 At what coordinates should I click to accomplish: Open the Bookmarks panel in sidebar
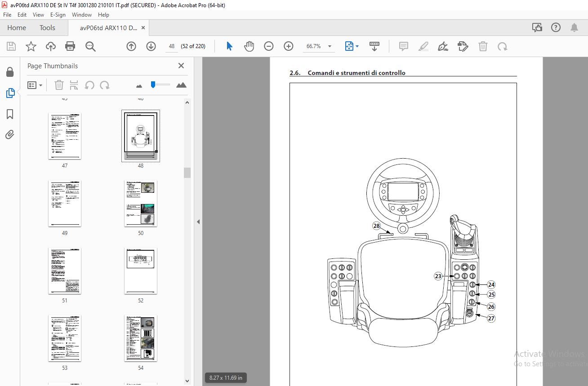(10, 114)
